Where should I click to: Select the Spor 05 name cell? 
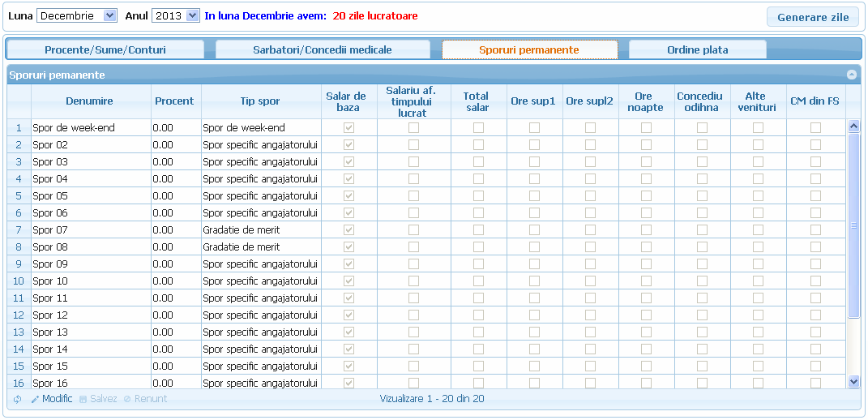coord(91,196)
